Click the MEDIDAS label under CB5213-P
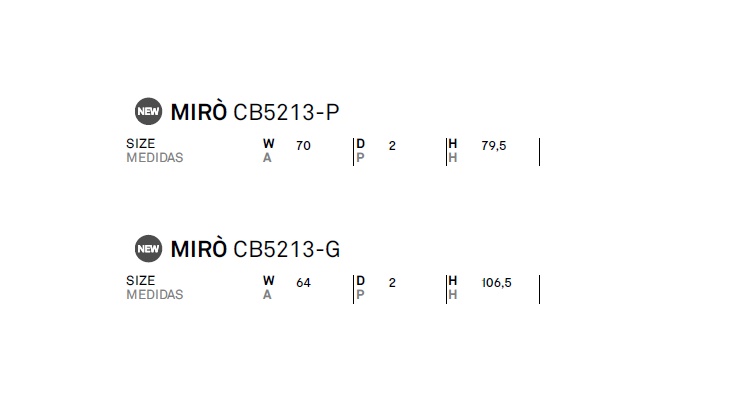 click(x=155, y=158)
